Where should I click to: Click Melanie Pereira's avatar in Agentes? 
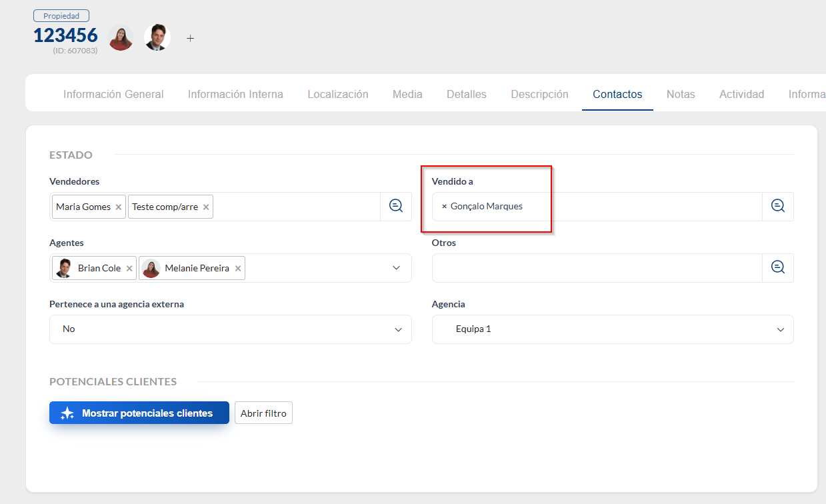click(x=151, y=268)
